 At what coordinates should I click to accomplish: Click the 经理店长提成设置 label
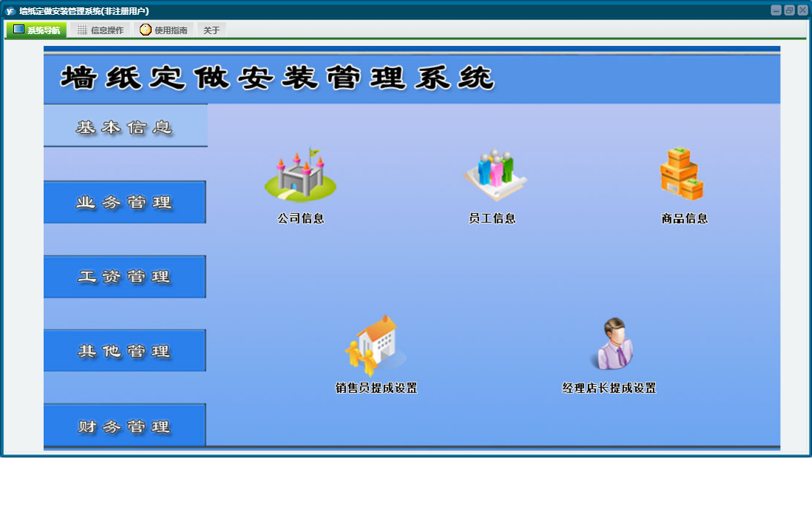coord(609,388)
